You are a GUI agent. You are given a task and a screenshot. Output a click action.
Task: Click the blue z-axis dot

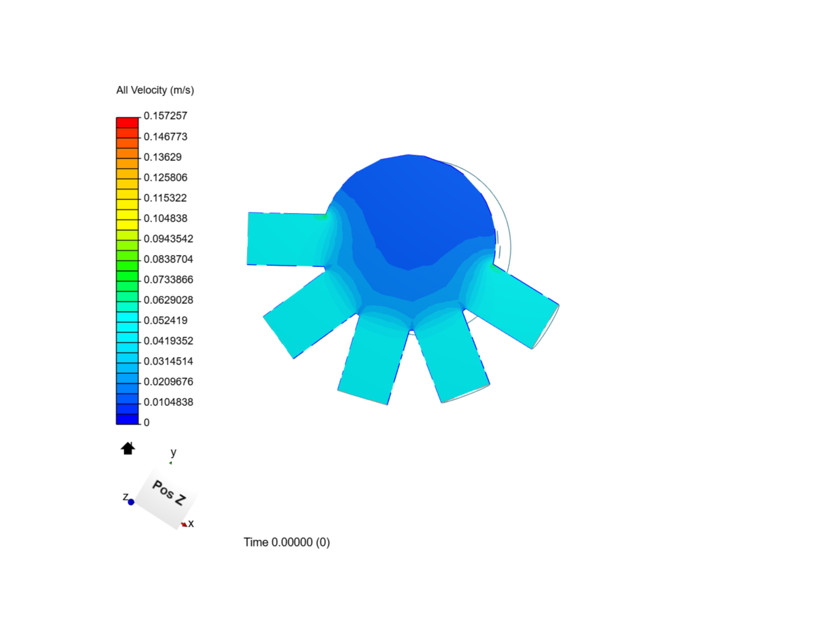pos(131,502)
